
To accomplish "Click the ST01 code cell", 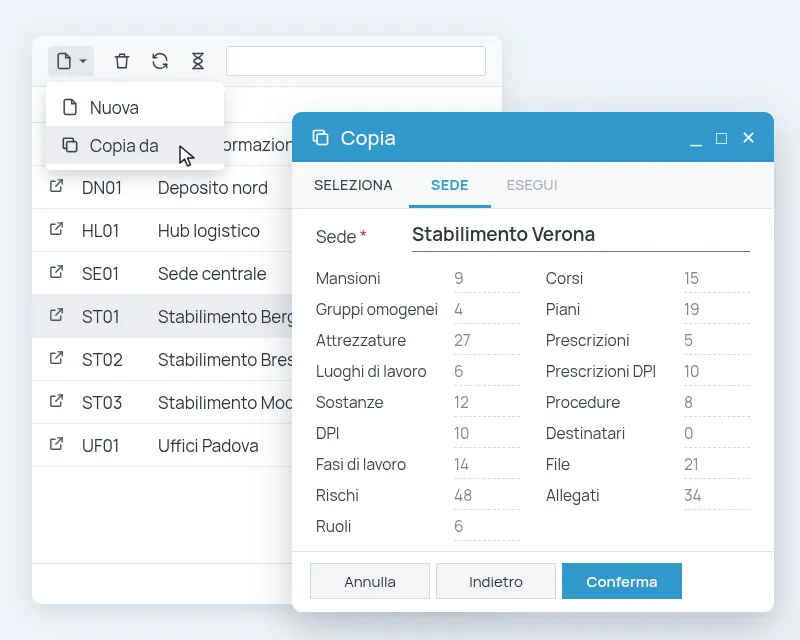I will coord(101,317).
